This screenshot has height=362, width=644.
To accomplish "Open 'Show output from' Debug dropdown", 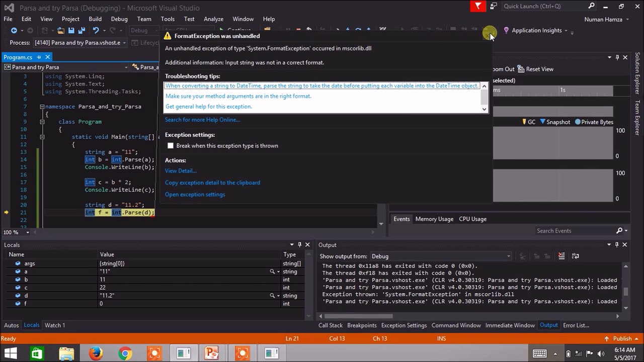I will (x=508, y=256).
